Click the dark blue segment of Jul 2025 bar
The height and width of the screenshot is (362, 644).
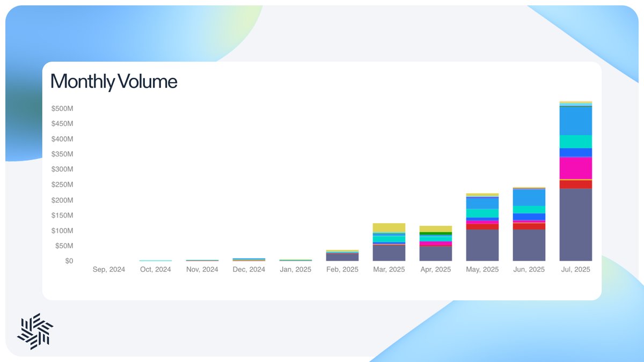tap(576, 152)
